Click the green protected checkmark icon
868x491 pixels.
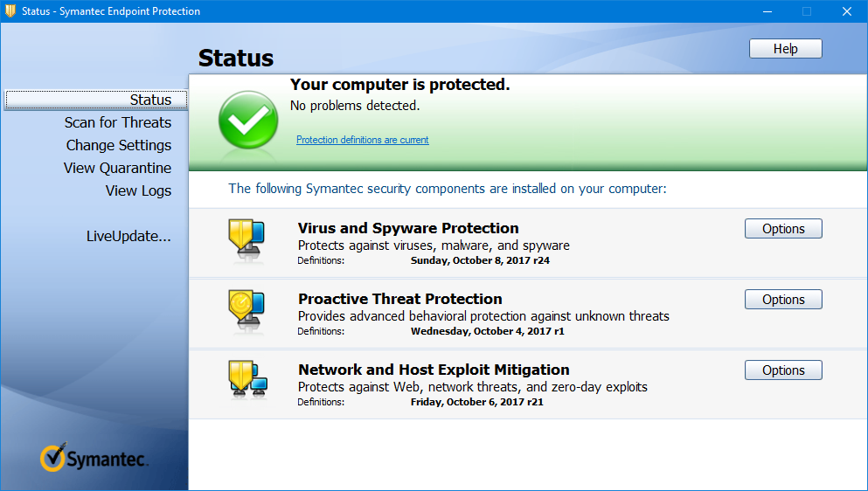[248, 120]
